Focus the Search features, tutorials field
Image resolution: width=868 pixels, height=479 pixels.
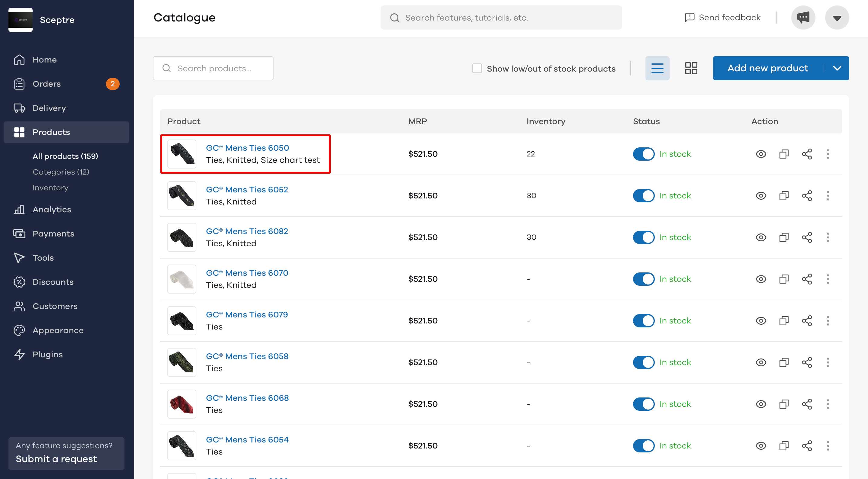pos(501,18)
